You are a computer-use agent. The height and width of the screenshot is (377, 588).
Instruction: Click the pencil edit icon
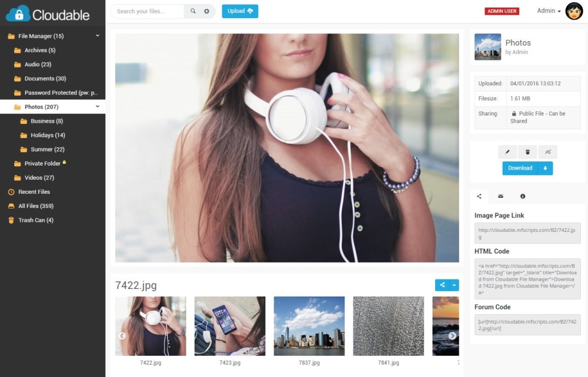(507, 152)
